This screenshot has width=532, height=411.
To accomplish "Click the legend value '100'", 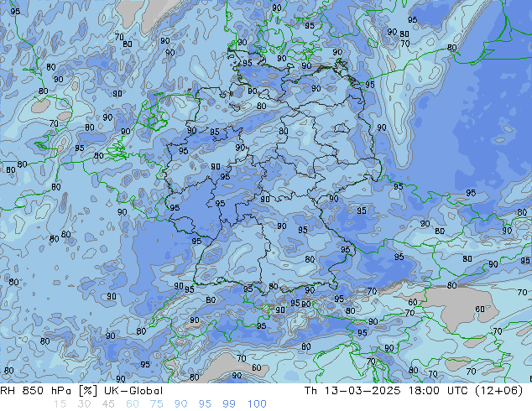I will pyautogui.click(x=257, y=404).
